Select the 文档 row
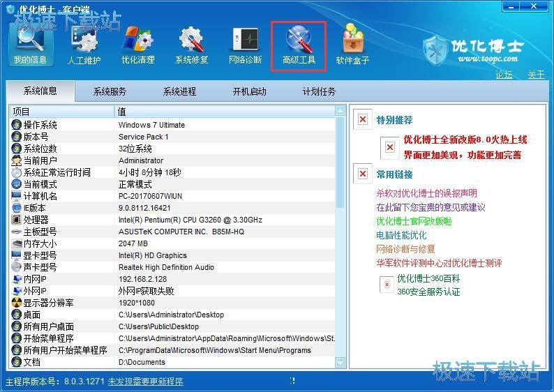 173,362
